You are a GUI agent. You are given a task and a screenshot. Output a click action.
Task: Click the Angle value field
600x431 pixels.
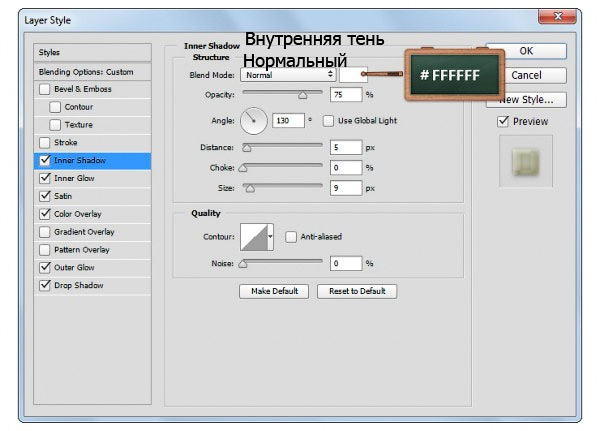tap(288, 121)
